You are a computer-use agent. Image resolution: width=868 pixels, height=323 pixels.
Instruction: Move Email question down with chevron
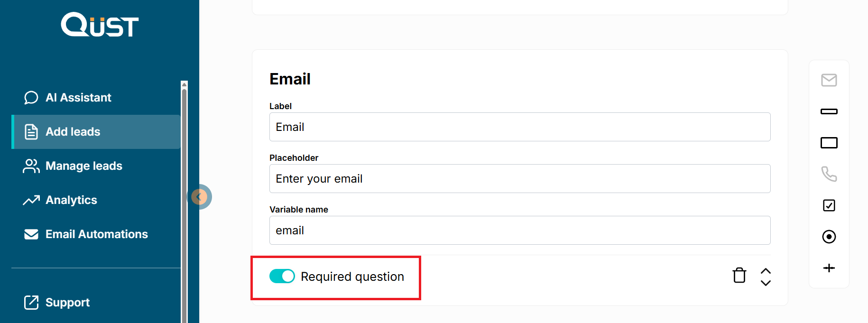766,283
